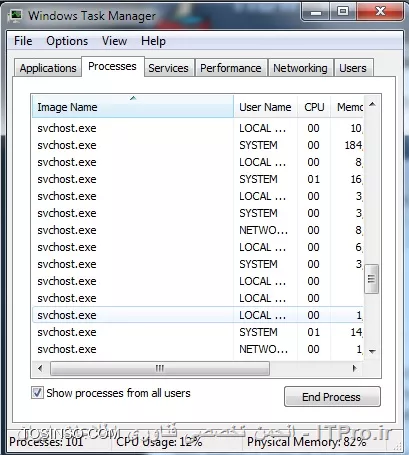Image resolution: width=409 pixels, height=455 pixels.
Task: Sort by the Image Name column header
Action: pyautogui.click(x=133, y=107)
